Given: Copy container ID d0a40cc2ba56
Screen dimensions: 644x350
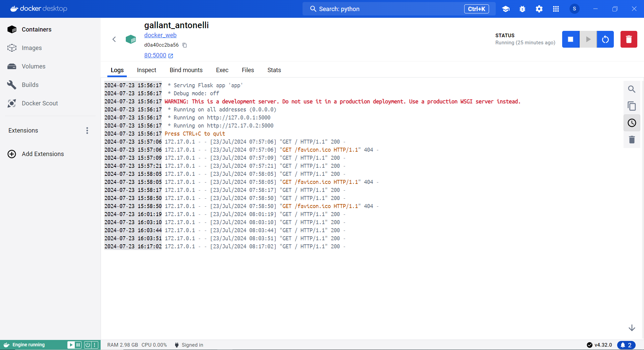Looking at the screenshot, I should 184,45.
